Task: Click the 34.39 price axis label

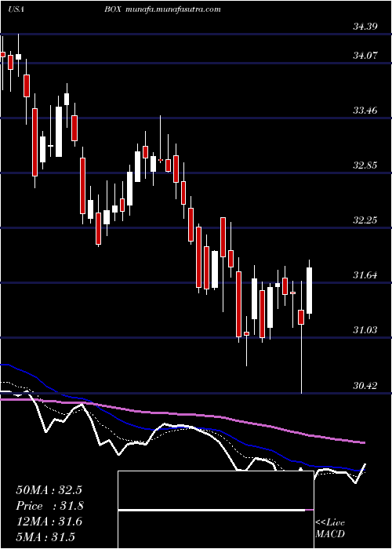Action: click(365, 26)
